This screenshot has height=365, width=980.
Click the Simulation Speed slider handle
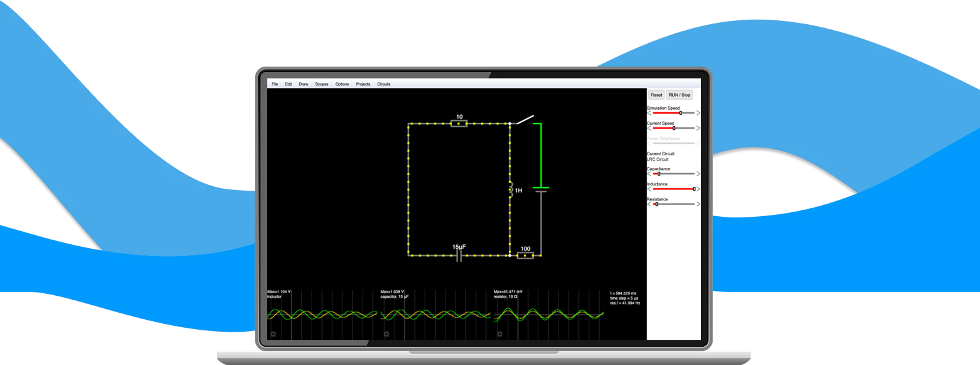click(x=681, y=113)
